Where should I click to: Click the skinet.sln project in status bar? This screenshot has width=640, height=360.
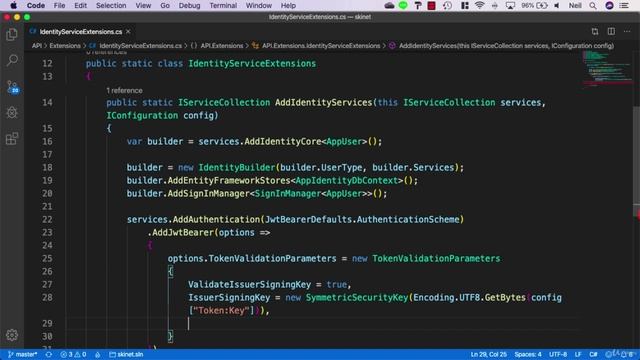[x=126, y=354]
